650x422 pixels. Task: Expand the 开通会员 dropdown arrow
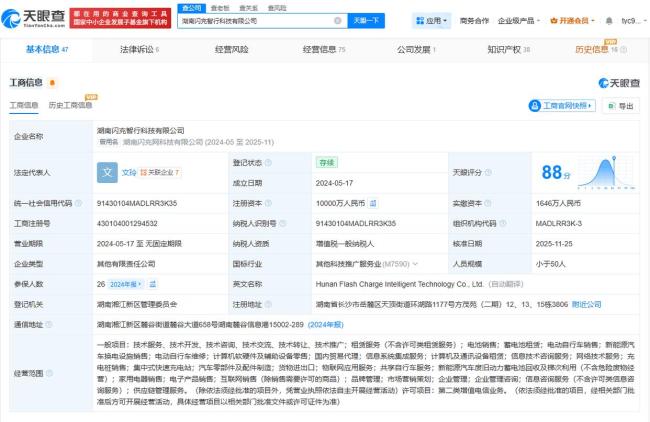[593, 21]
